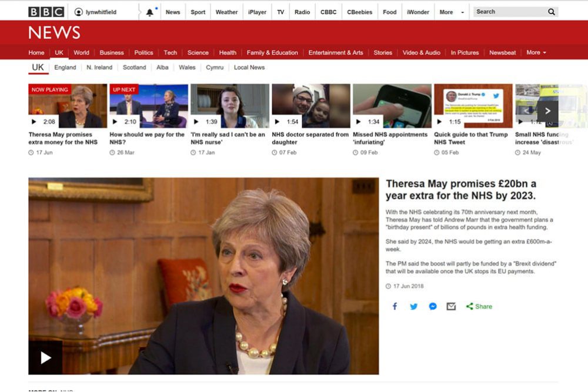Select the Business news tab
The image size is (588, 392).
click(x=112, y=52)
